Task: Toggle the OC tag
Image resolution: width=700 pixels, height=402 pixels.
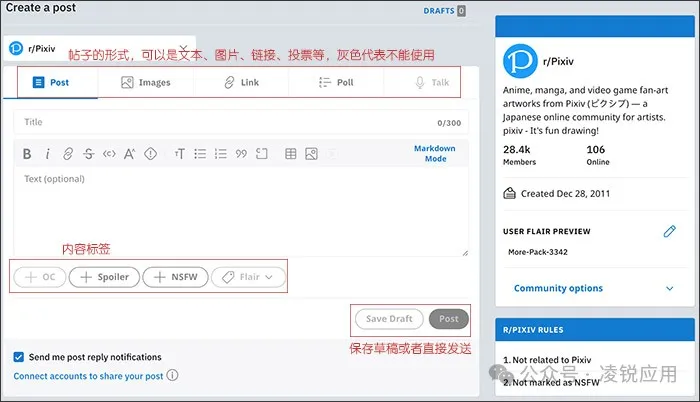Action: point(40,277)
